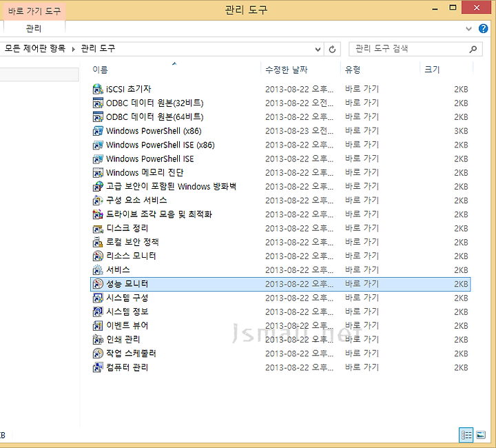This screenshot has width=496, height=448.
Task: Select the Windows PowerShell ISE (x86) icon
Action: (x=98, y=145)
